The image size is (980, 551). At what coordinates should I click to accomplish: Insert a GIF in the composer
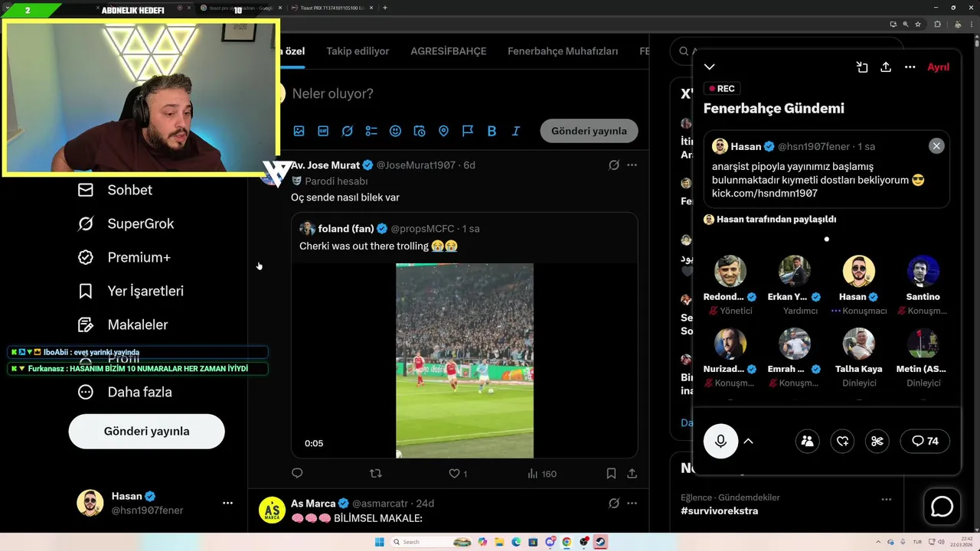(323, 131)
